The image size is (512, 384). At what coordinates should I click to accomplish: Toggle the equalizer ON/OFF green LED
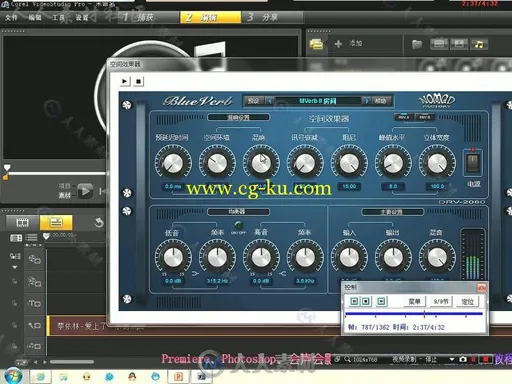239,225
